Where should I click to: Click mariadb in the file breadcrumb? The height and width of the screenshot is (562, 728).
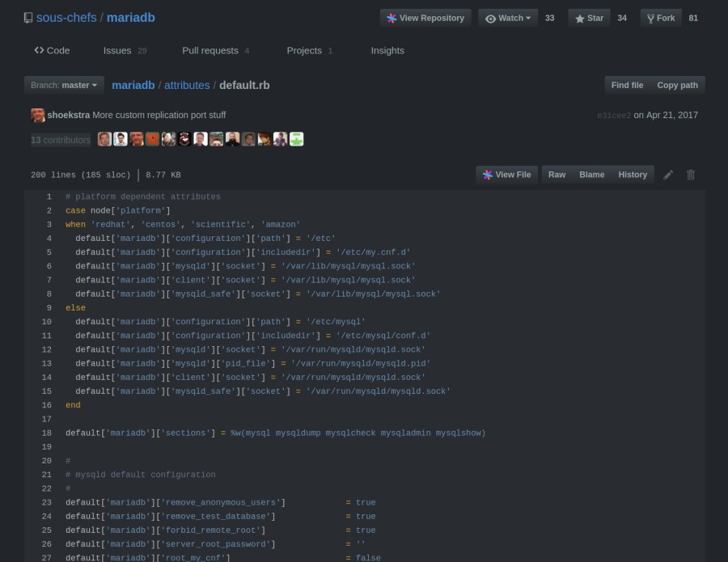pyautogui.click(x=133, y=86)
